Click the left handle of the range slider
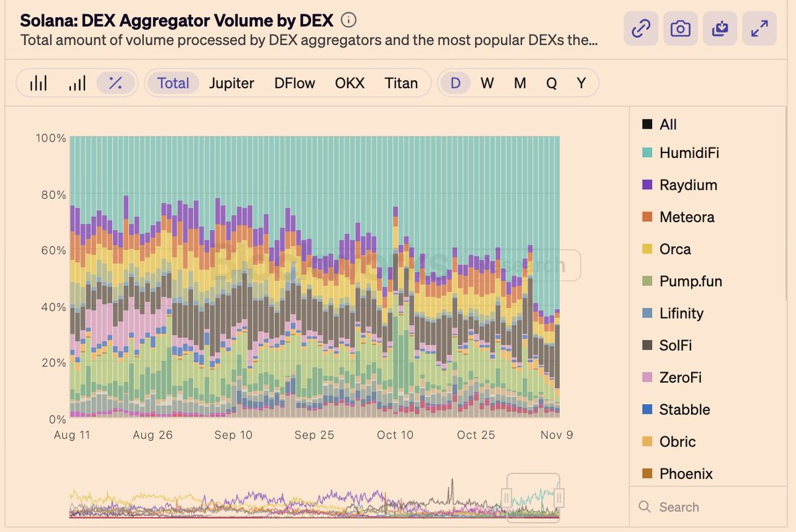The width and height of the screenshot is (796, 532). (x=505, y=497)
